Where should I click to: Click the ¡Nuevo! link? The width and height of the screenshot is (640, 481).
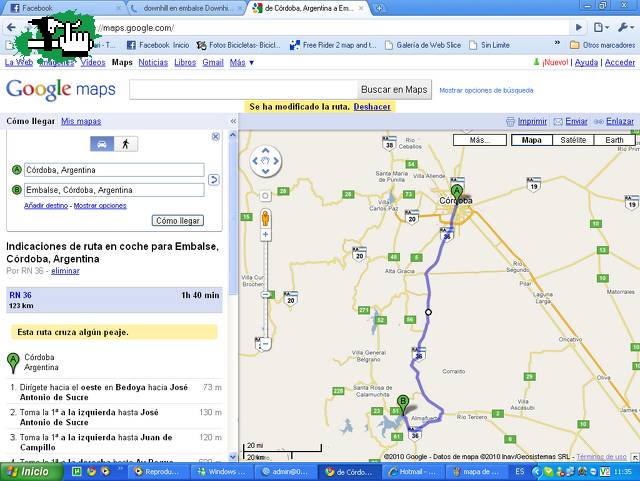[x=555, y=62]
